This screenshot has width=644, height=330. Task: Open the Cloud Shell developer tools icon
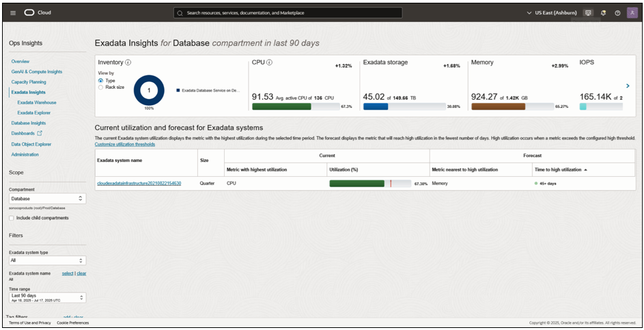(x=588, y=13)
